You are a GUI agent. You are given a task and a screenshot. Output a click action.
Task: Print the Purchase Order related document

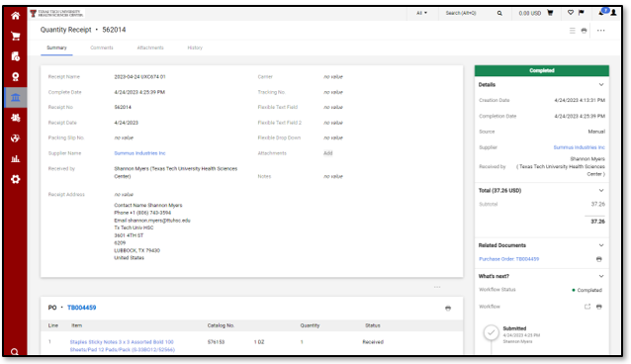pos(598,259)
